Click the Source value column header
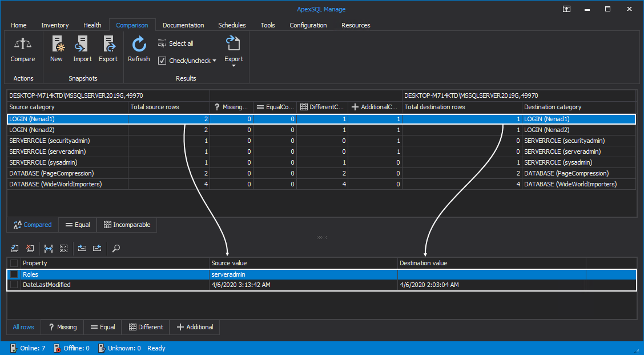This screenshot has height=355, width=644. (303, 264)
